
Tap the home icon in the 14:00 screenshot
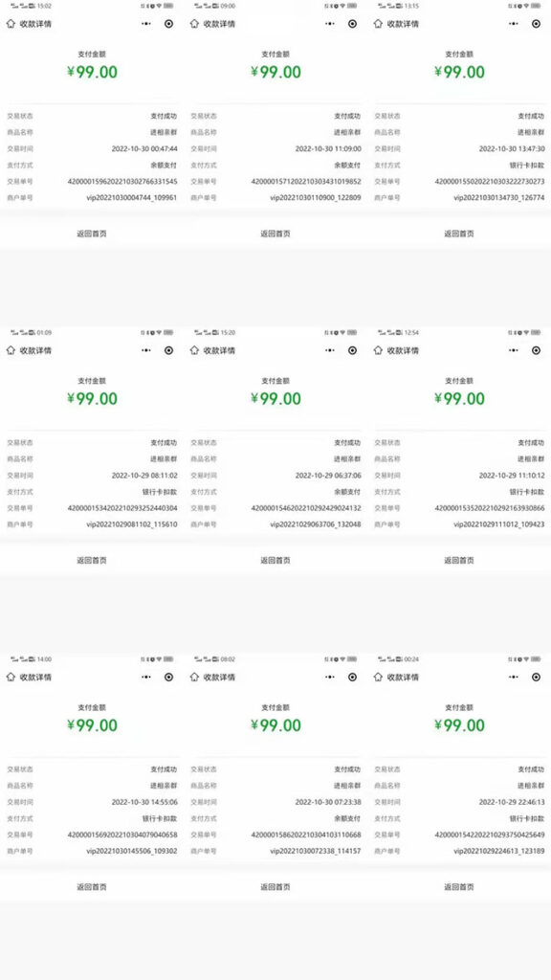coord(11,677)
